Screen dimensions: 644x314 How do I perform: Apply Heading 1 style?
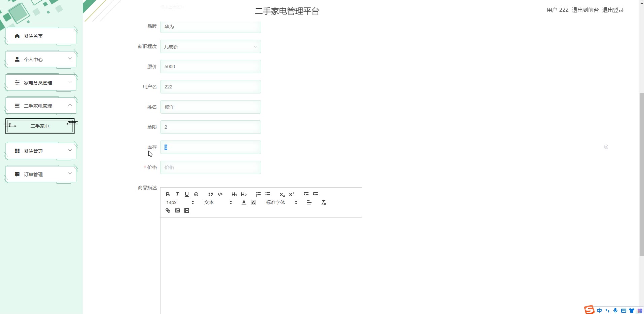click(234, 194)
